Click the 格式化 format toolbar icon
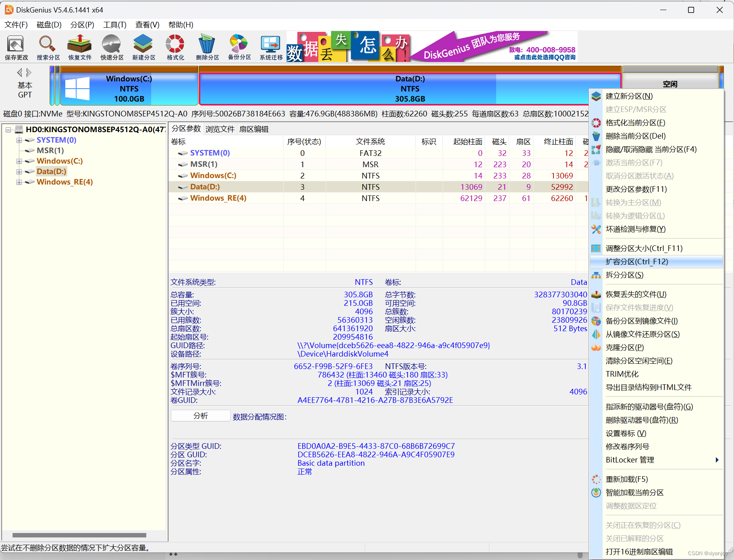The image size is (734, 560). [175, 48]
